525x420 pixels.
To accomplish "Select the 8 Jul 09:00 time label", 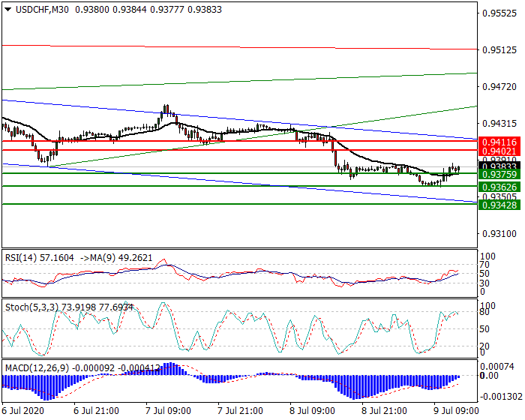I will click(313, 411).
